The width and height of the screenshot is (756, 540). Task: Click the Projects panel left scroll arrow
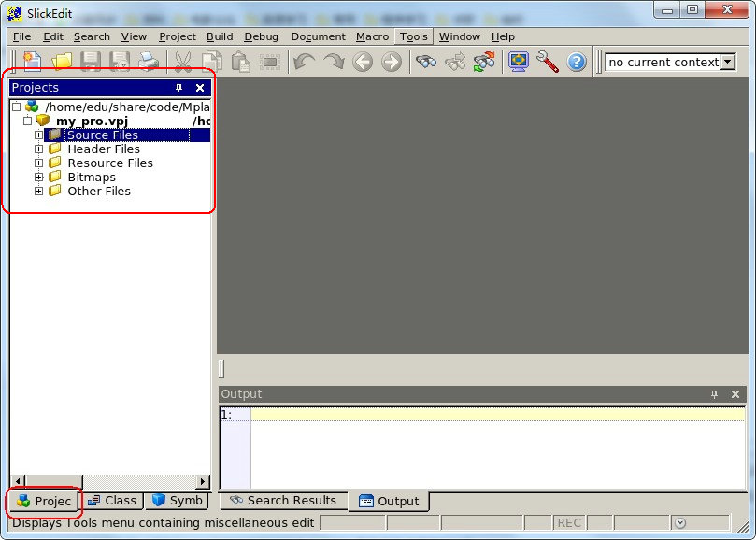click(18, 481)
